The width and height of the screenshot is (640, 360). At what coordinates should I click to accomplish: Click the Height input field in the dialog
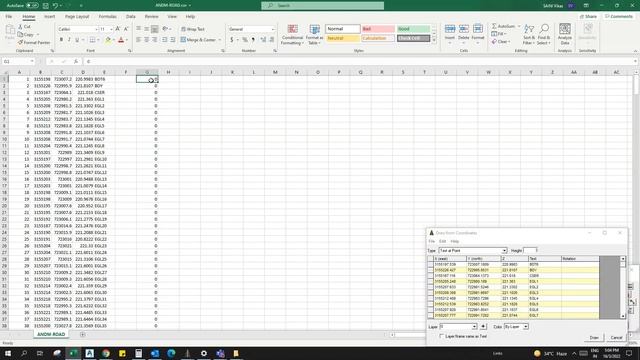[530, 250]
